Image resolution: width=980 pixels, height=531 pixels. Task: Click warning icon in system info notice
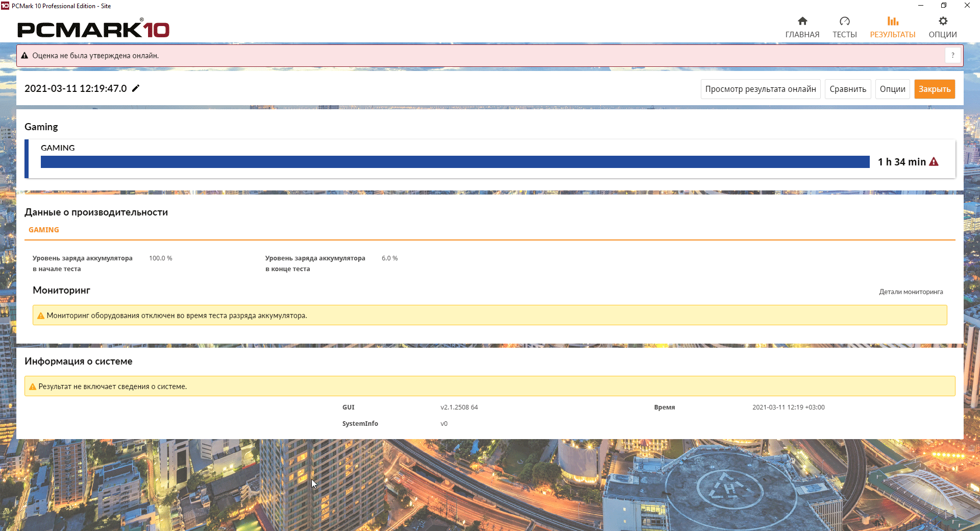[x=33, y=387]
